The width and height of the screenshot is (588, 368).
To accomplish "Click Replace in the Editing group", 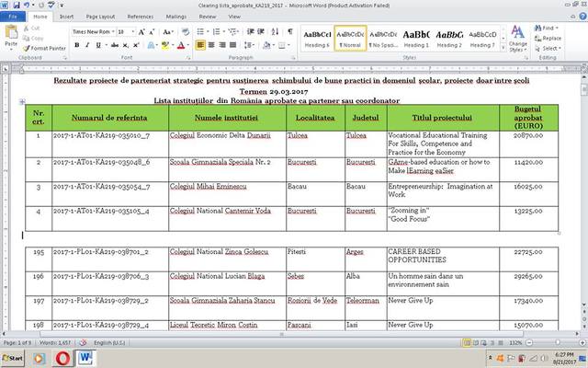I will 548,39.
